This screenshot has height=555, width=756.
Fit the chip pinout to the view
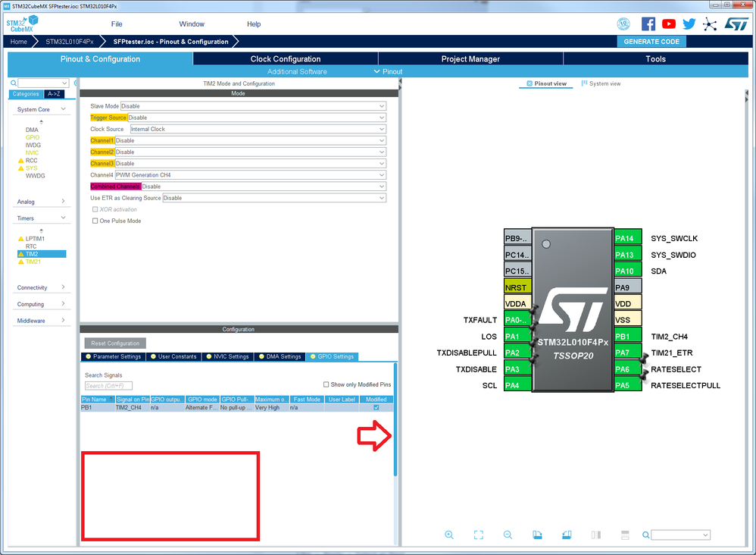coord(478,535)
